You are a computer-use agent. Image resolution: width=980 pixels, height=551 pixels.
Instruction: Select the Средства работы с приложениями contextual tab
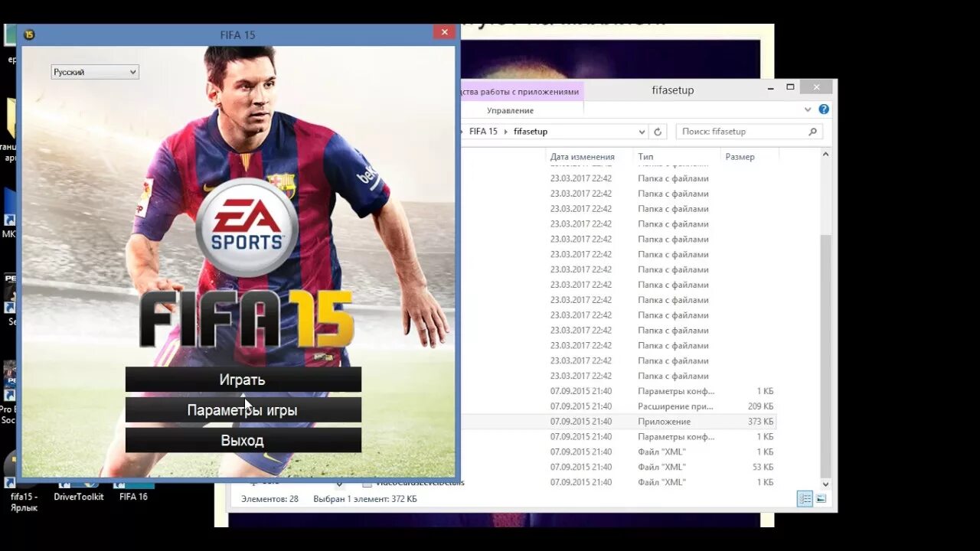pos(521,91)
